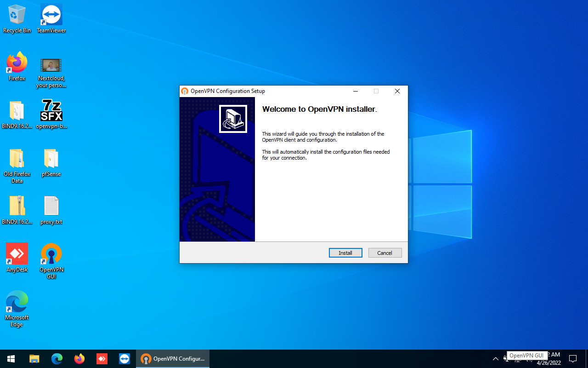588x368 pixels.
Task: Open File Explorer from the taskbar
Action: tap(34, 358)
